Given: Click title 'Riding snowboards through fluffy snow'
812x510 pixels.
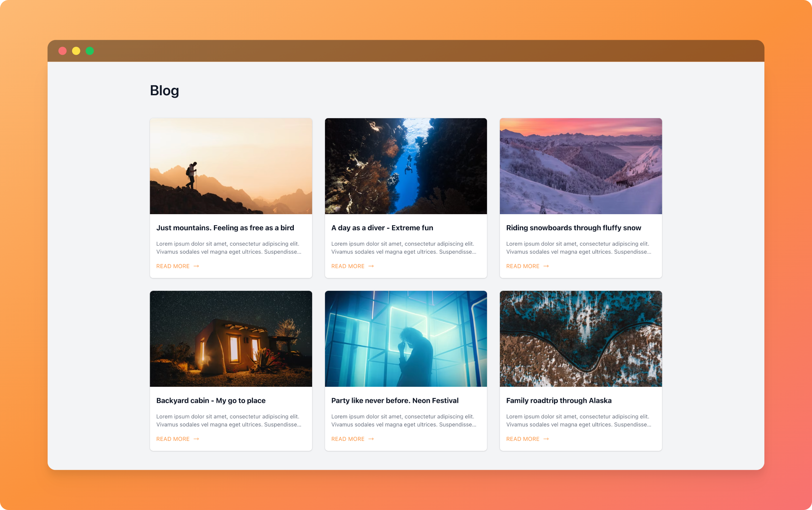Looking at the screenshot, I should [x=573, y=228].
